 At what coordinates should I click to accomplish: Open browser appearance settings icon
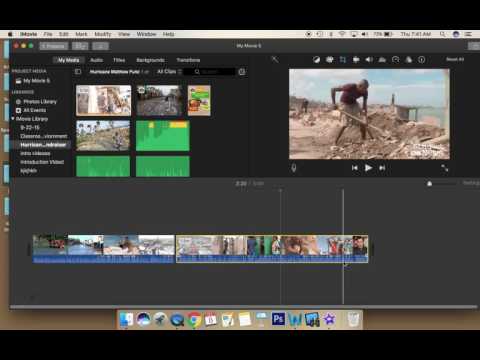(x=242, y=72)
